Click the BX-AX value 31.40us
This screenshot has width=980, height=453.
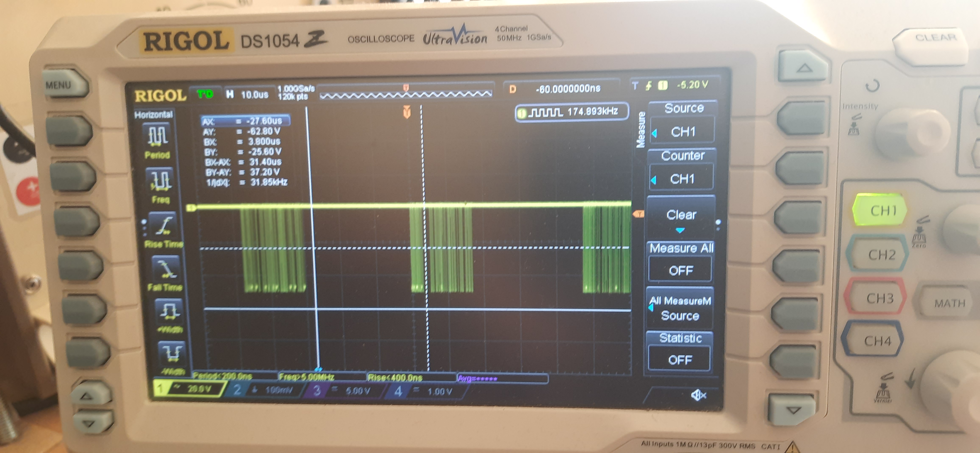coord(244,162)
